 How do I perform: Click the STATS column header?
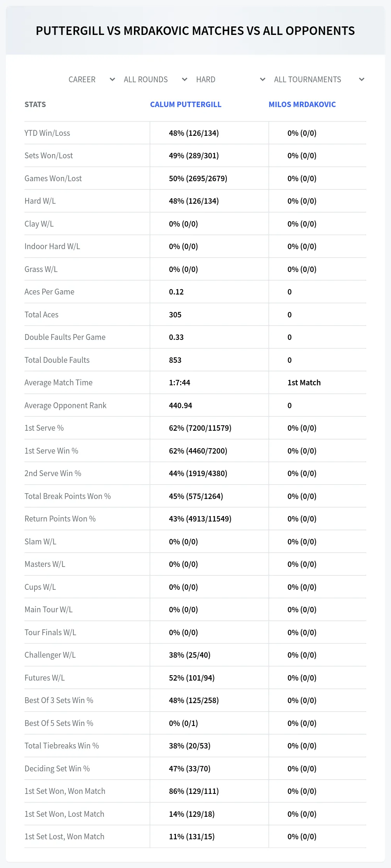tap(35, 104)
